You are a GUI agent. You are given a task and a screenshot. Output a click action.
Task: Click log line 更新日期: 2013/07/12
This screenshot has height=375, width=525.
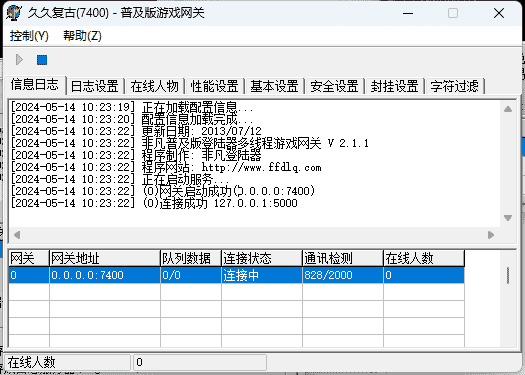[136, 132]
